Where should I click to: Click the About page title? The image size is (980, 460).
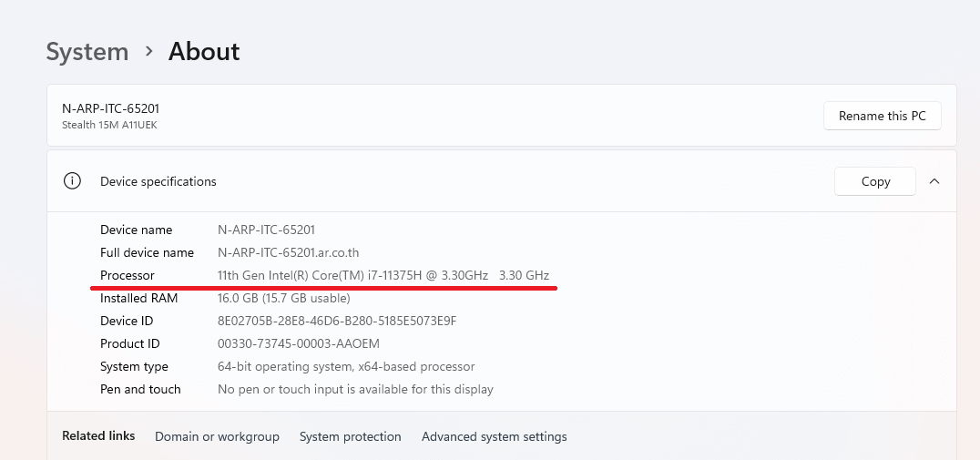pos(204,51)
